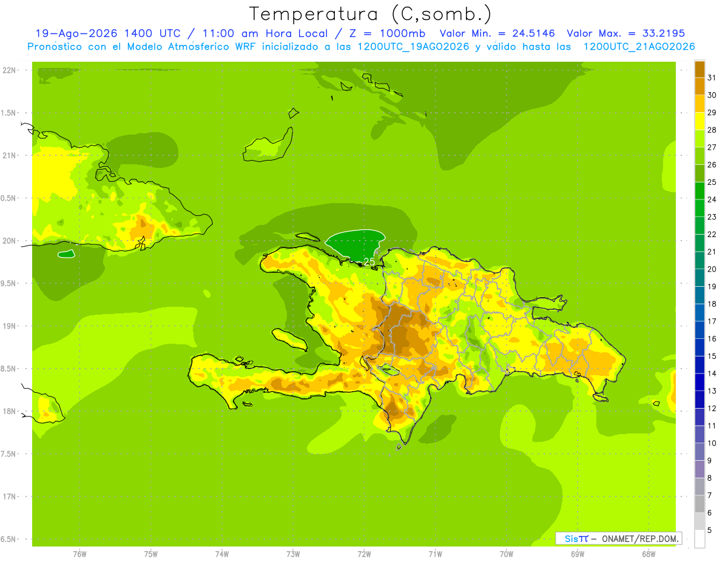Click the "68W" longitude axis label
This screenshot has height=562, width=728.
[649, 554]
